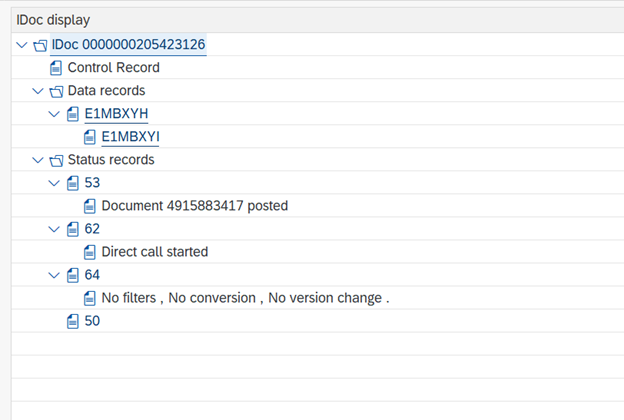The width and height of the screenshot is (624, 420).
Task: Collapse the Data records node
Action: pyautogui.click(x=38, y=91)
